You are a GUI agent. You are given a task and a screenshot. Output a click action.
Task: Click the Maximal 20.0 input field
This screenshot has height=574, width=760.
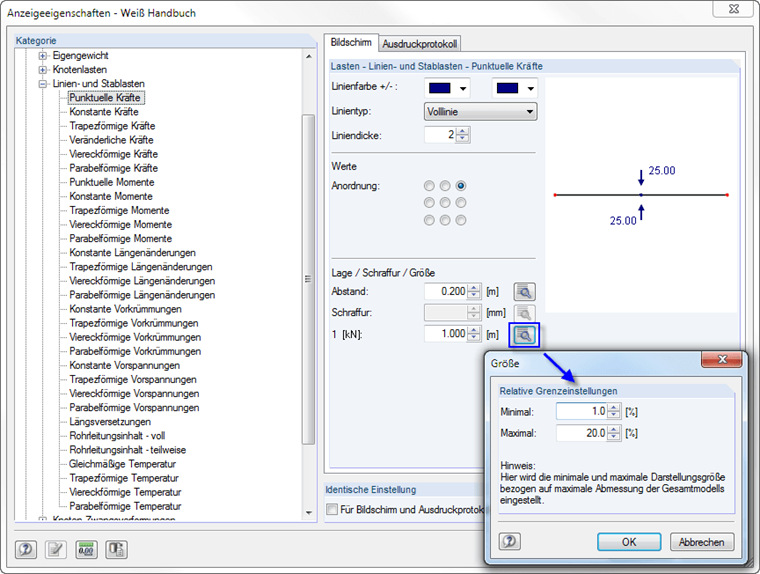(582, 433)
